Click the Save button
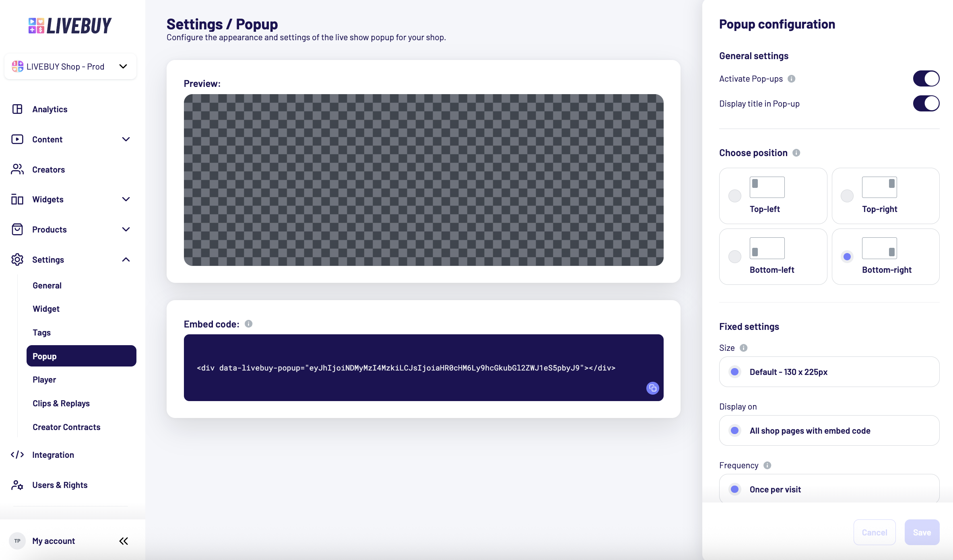 [x=922, y=532]
